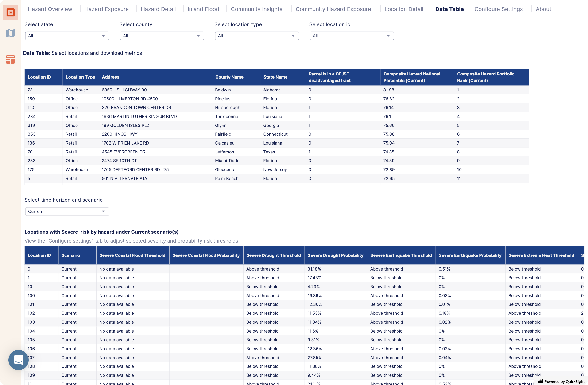The width and height of the screenshot is (588, 385).
Task: Click the 0.18% earthquake probability cell
Action: pyautogui.click(x=470, y=313)
